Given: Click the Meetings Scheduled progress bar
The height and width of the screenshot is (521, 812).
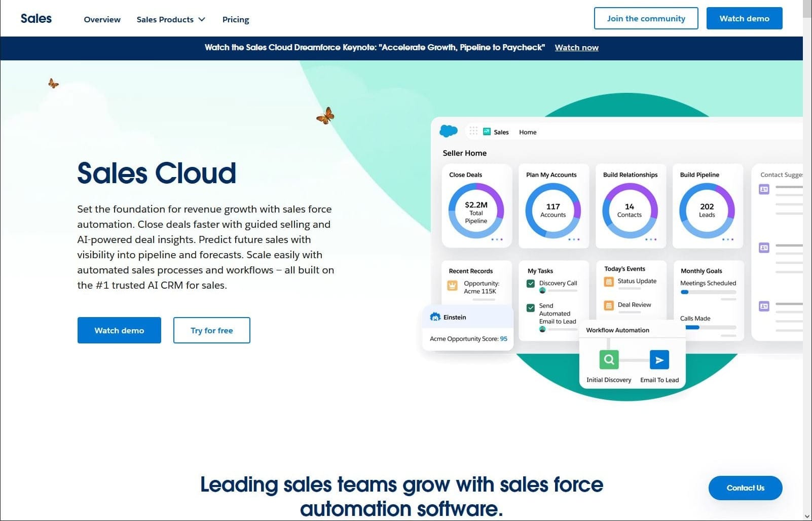Looking at the screenshot, I should click(708, 292).
